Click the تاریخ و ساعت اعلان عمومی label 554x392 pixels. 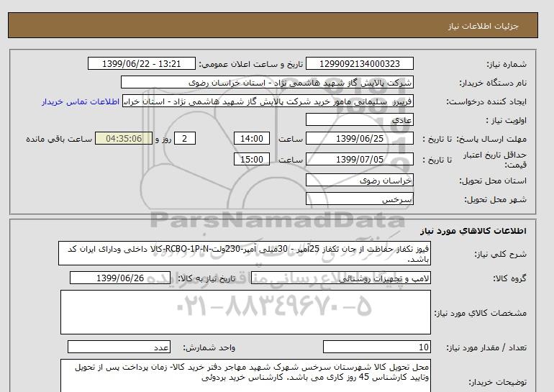251,64
